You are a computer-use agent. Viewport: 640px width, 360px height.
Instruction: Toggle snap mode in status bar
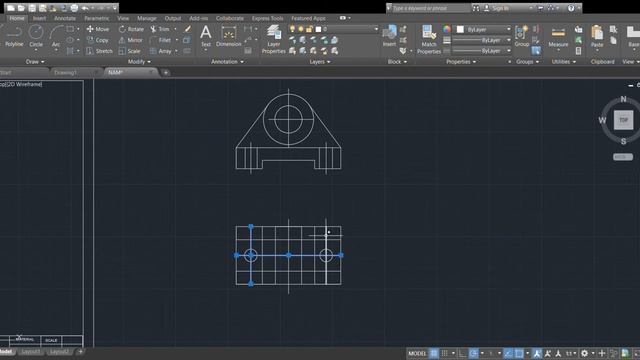444,353
